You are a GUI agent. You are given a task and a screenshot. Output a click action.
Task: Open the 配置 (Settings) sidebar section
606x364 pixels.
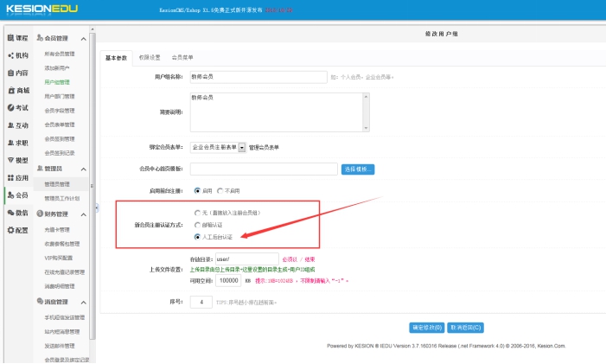[x=17, y=230]
